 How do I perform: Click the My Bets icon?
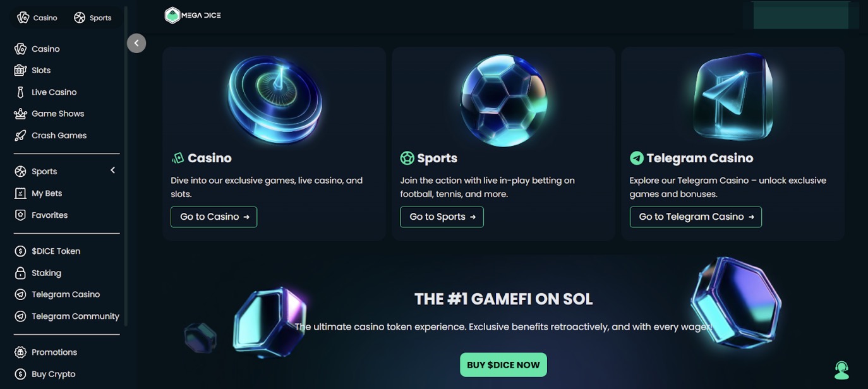pos(20,193)
